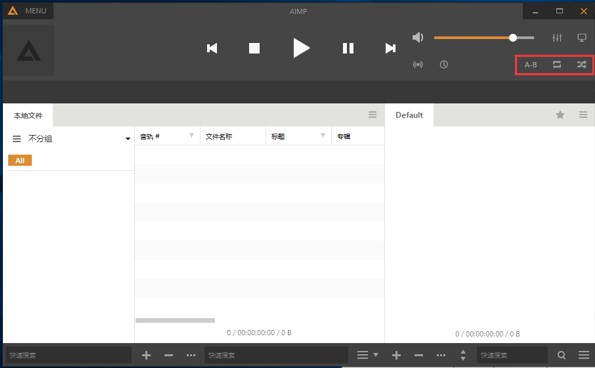Expand the 不分组 grouping dropdown
The width and height of the screenshot is (595, 368).
pyautogui.click(x=128, y=138)
